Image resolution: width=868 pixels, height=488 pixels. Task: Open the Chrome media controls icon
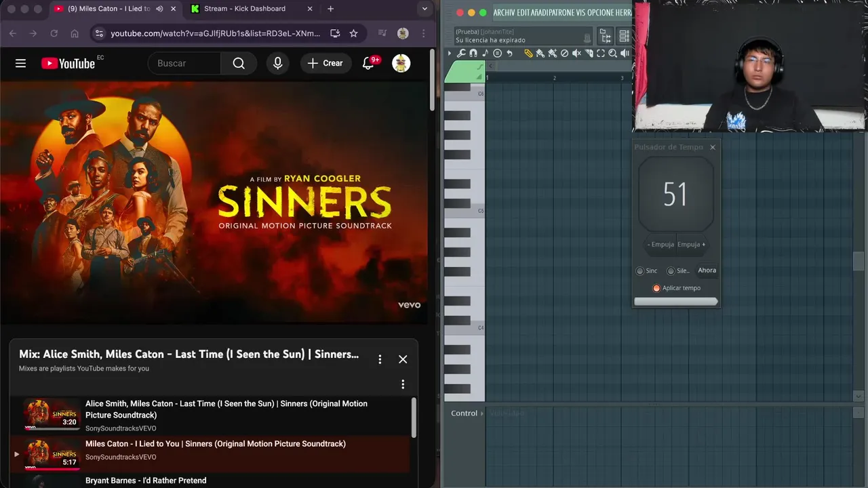382,33
